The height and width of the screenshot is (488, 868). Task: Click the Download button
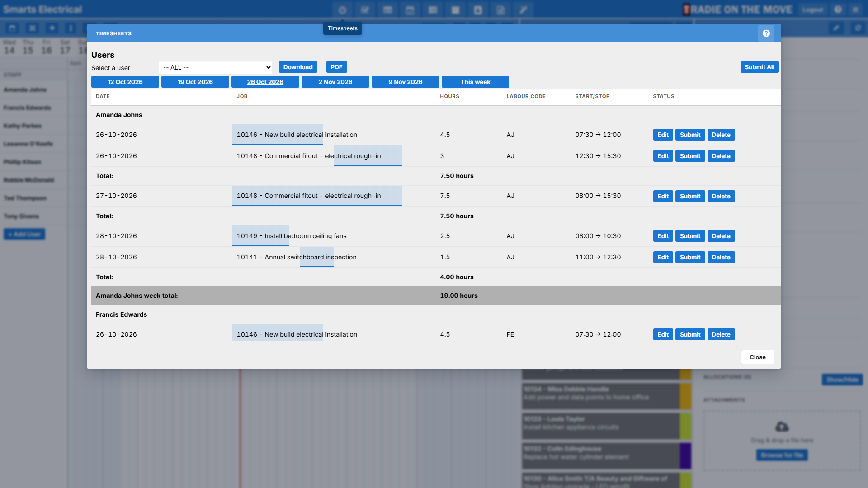click(298, 67)
